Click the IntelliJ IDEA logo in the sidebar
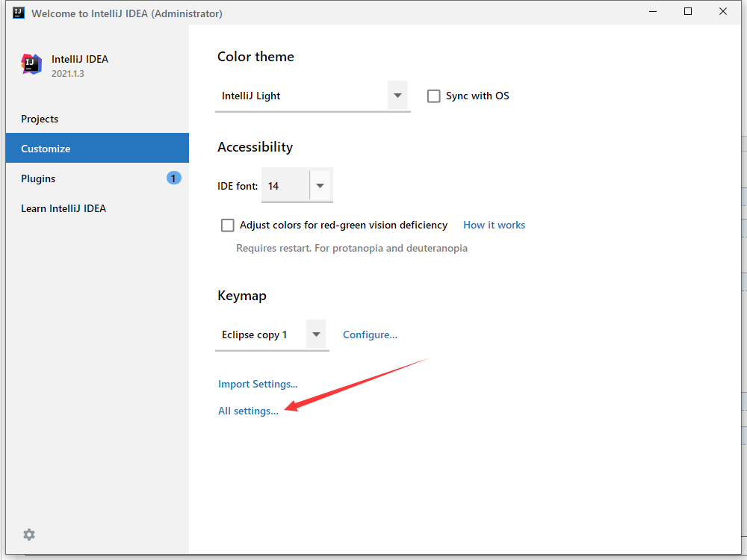The height and width of the screenshot is (560, 747). coord(31,64)
